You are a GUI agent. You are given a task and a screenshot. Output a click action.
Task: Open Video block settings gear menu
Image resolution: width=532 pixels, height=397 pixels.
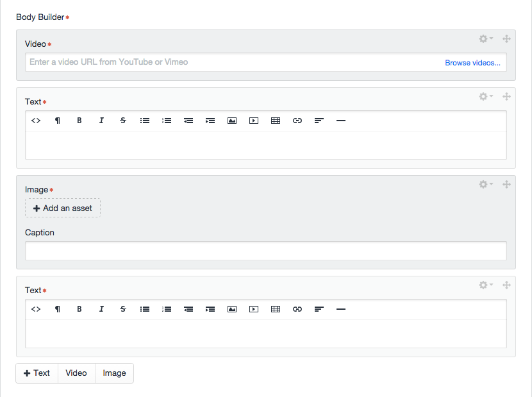pyautogui.click(x=486, y=39)
